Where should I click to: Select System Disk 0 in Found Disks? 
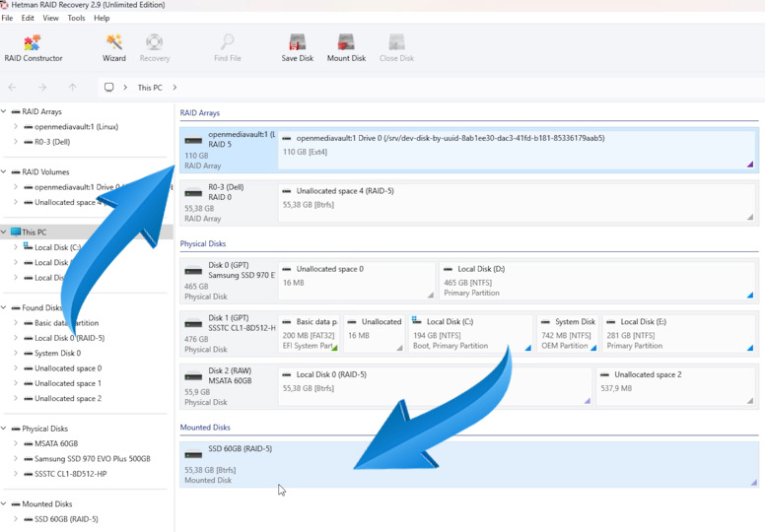(57, 353)
